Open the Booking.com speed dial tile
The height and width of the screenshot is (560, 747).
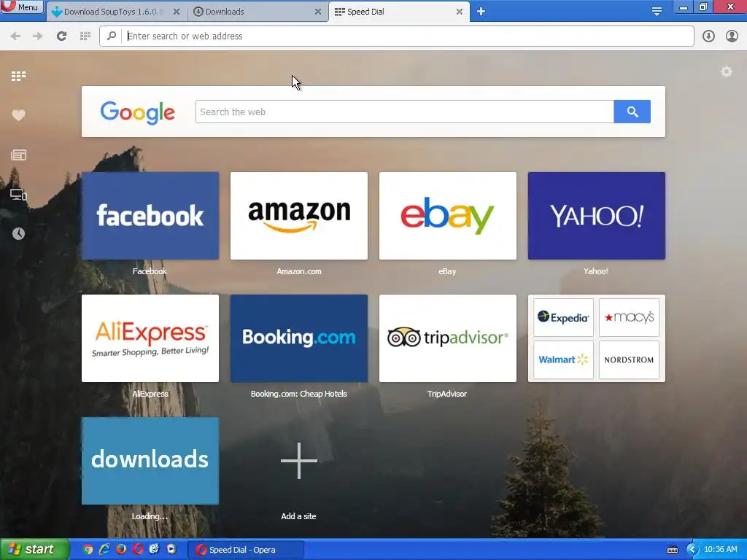click(298, 338)
